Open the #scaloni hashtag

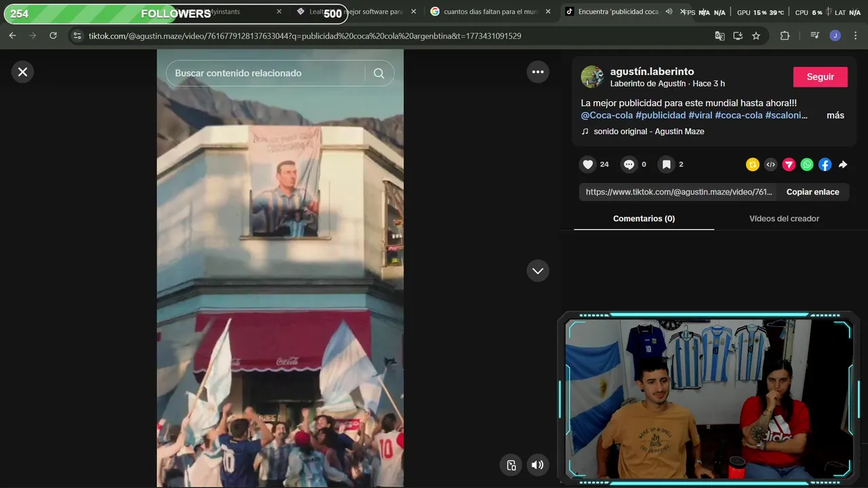pyautogui.click(x=787, y=115)
